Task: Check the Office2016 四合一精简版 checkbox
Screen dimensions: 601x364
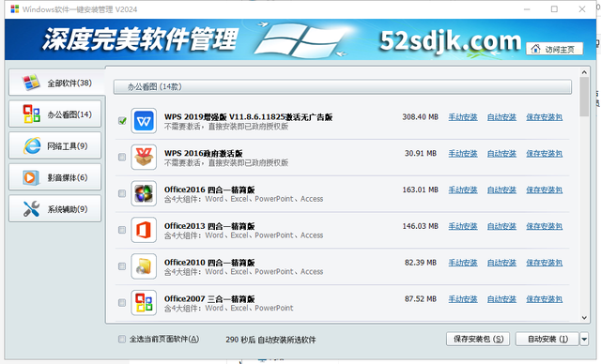Action: [122, 193]
